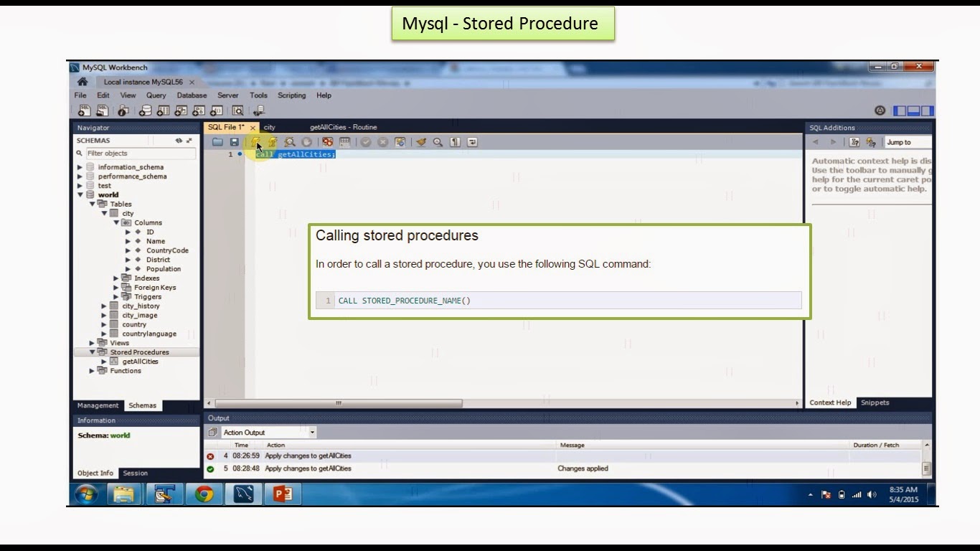Click the create new stored procedure icon
980x551 pixels.
pyautogui.click(x=199, y=110)
